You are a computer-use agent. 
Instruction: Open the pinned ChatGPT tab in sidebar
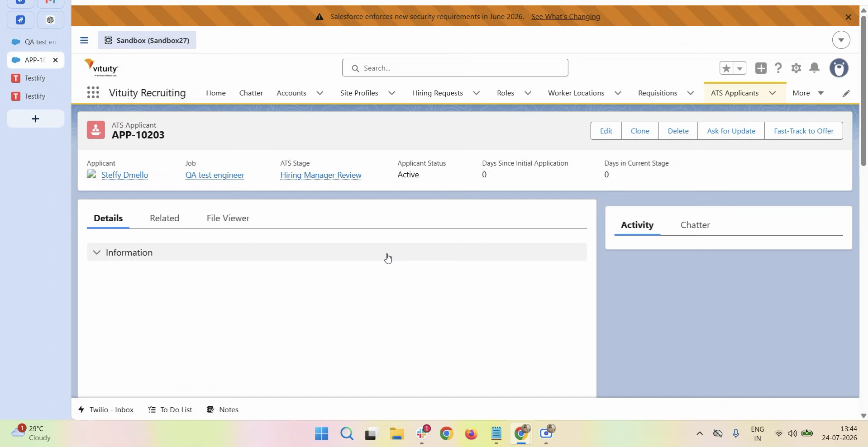[x=50, y=20]
